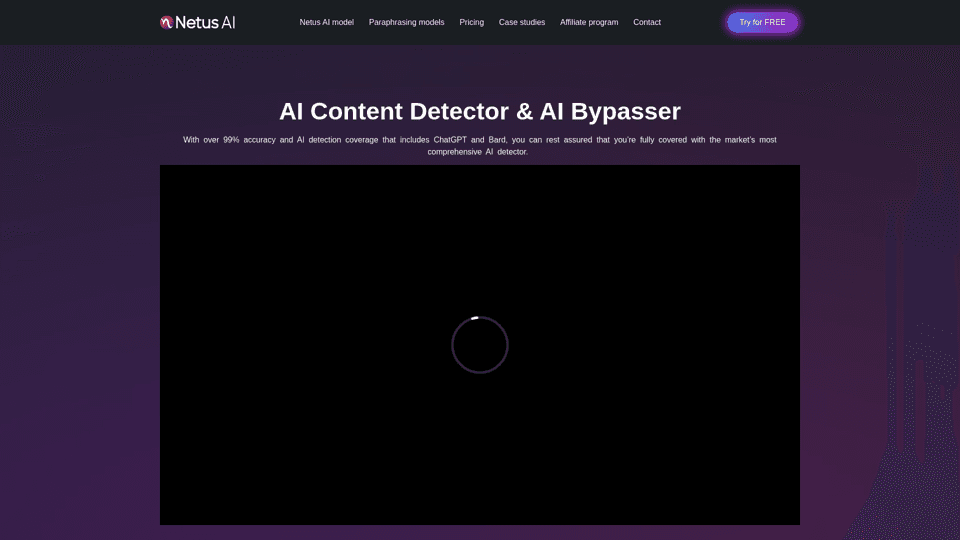Click the Try for FREE button
This screenshot has width=960, height=540.
click(762, 22)
